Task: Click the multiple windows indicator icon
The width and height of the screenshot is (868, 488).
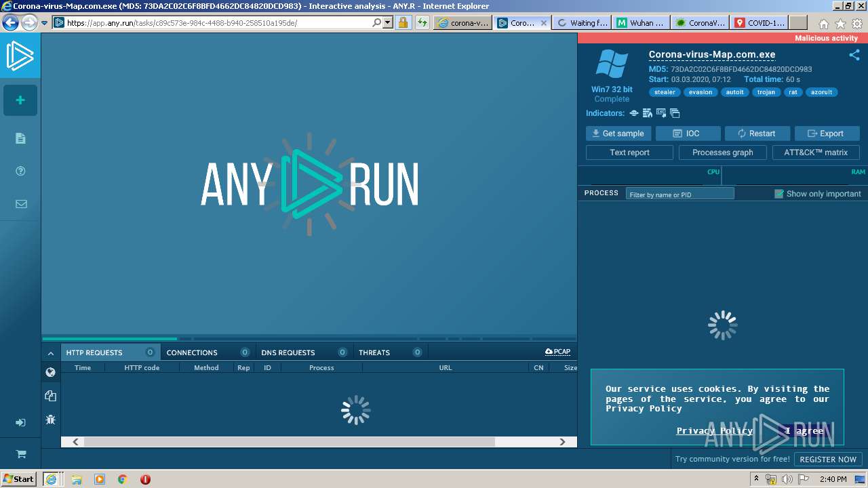Action: click(675, 113)
